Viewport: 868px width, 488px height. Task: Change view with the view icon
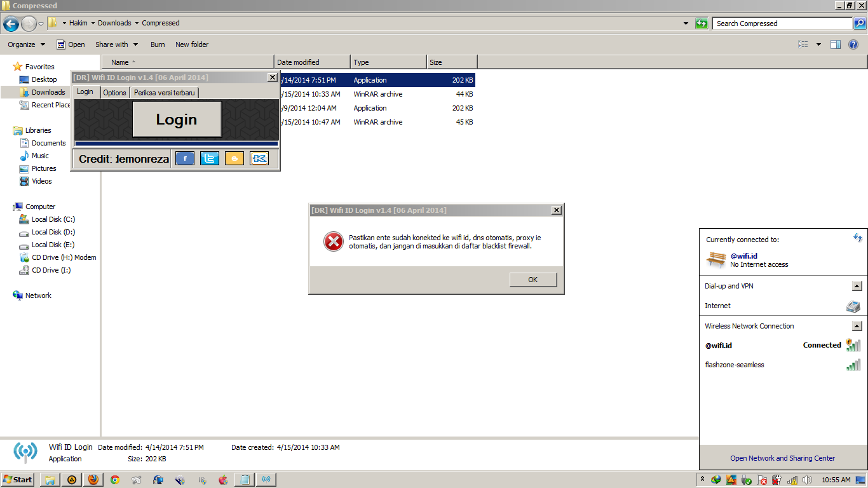pos(803,44)
